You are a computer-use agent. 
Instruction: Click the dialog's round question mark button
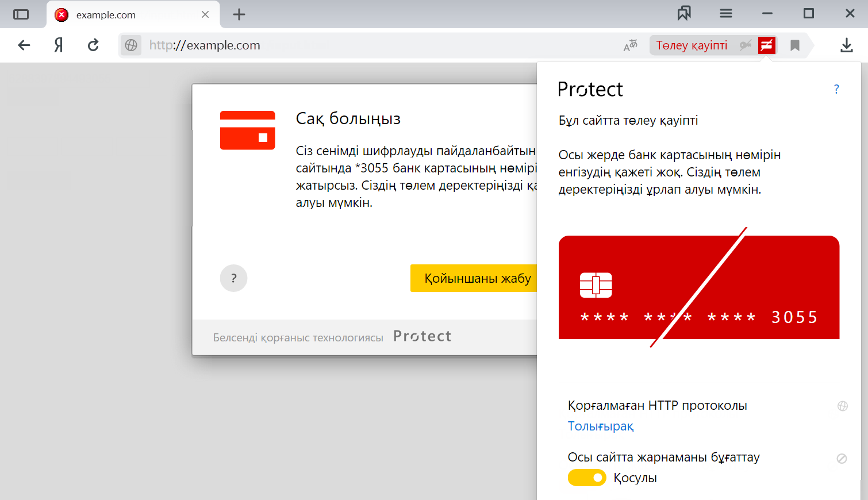pos(233,278)
